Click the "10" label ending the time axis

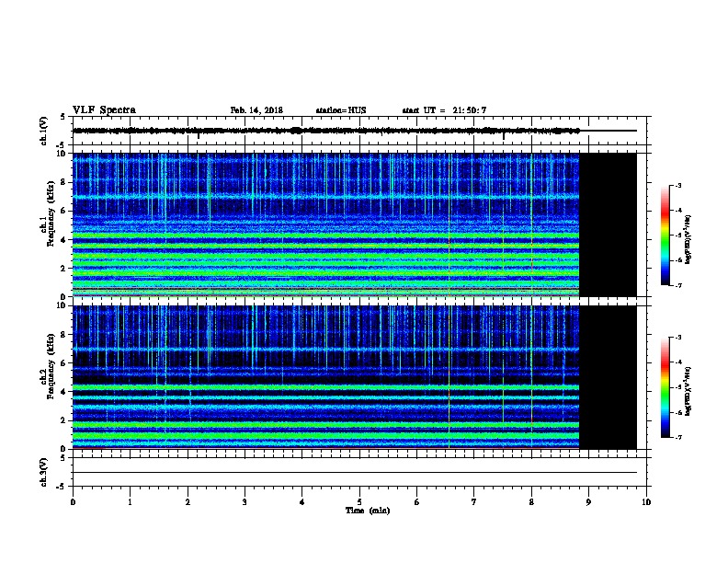pos(646,501)
